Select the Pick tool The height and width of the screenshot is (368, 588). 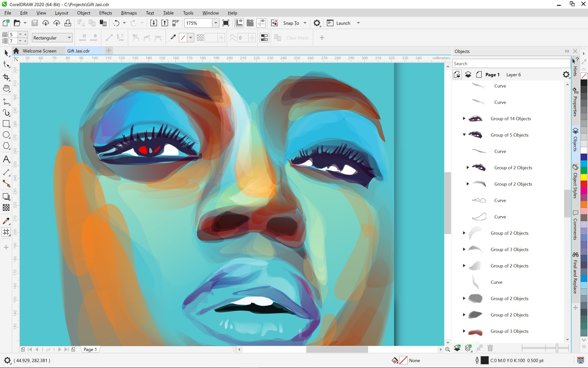[x=6, y=53]
